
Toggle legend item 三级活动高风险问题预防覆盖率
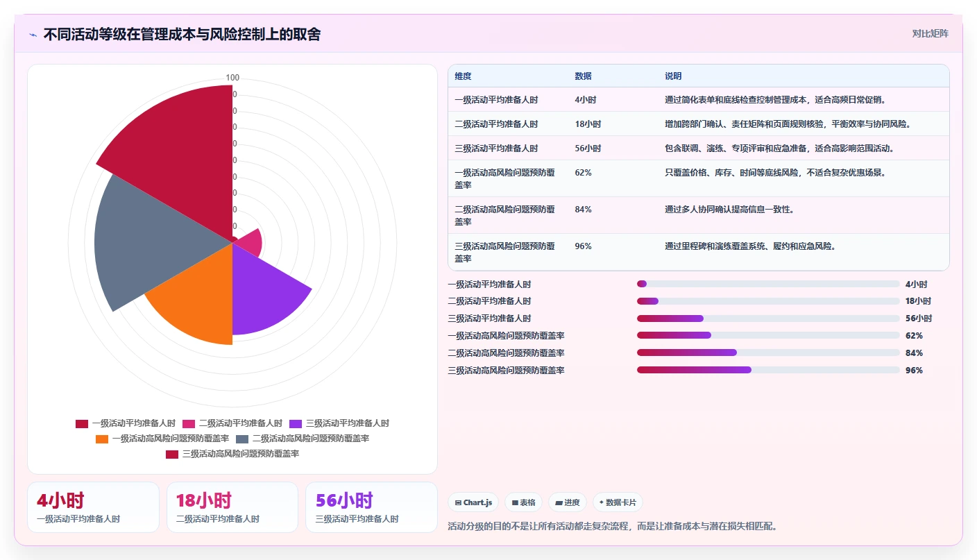click(x=232, y=454)
